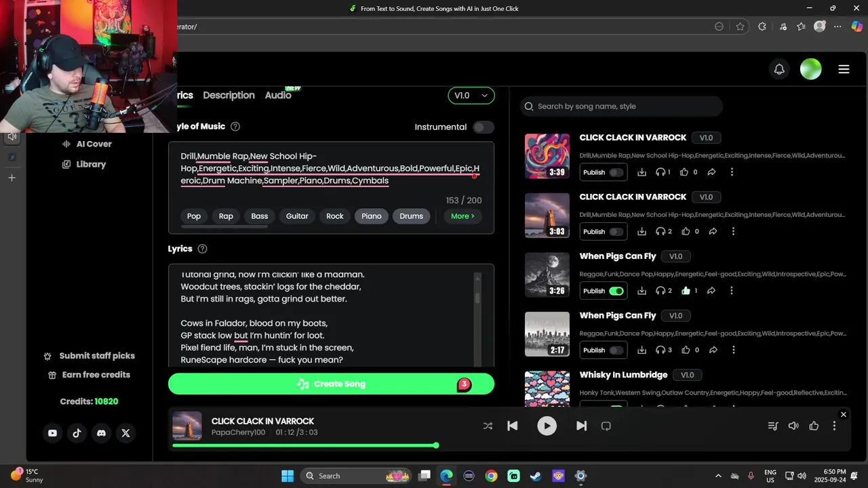Close the bottom player bar
868x488 pixels.
[x=844, y=415]
